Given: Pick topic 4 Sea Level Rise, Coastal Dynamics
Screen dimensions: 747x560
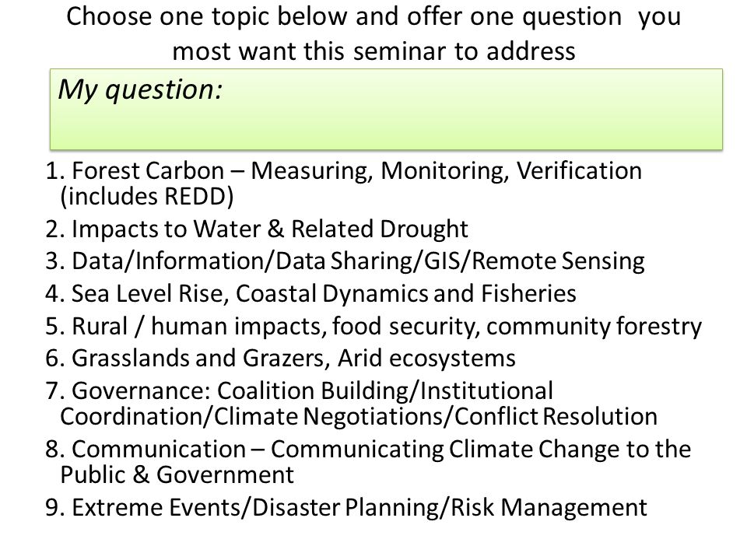Looking at the screenshot, I should pyautogui.click(x=310, y=293).
